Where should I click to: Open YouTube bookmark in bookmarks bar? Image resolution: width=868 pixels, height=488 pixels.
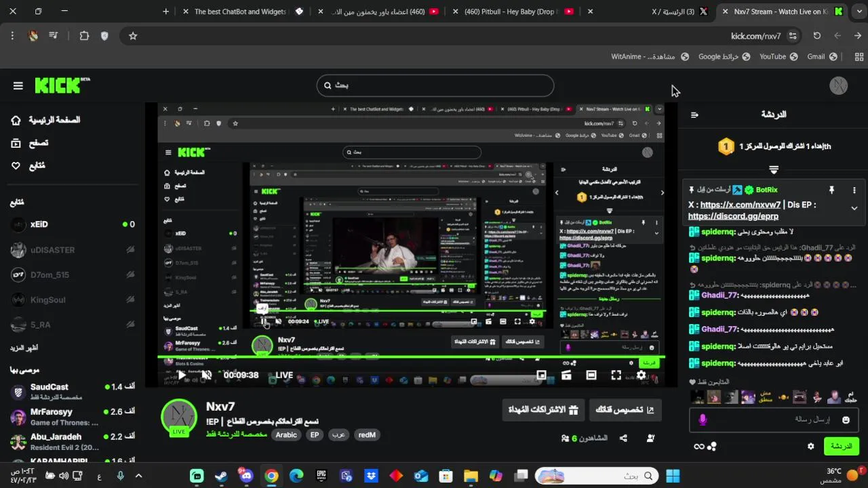778,57
